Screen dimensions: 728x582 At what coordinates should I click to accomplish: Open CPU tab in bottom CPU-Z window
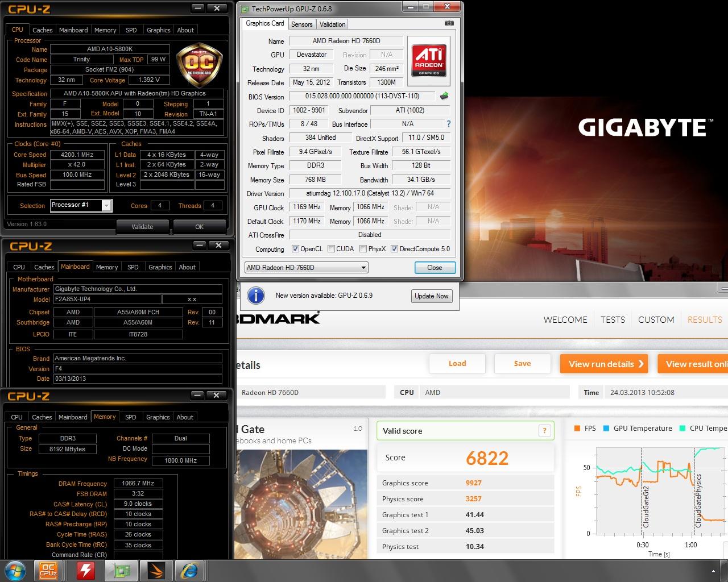pos(17,417)
